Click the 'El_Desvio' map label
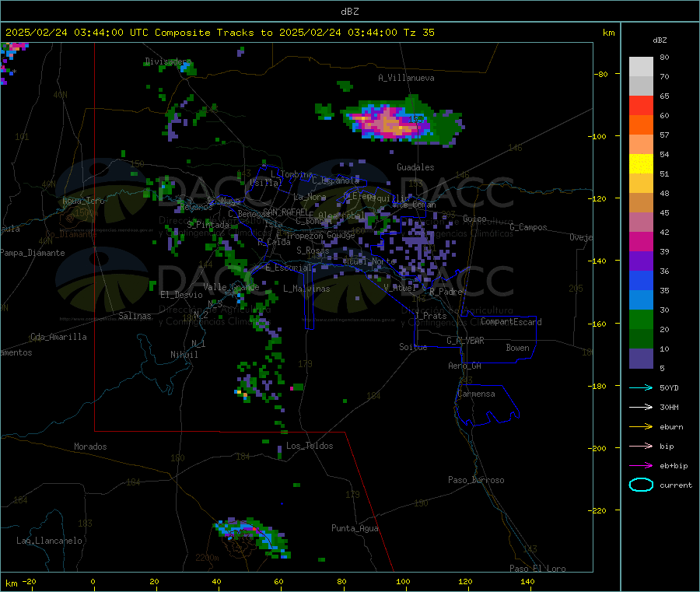700x592 pixels. 181,295
